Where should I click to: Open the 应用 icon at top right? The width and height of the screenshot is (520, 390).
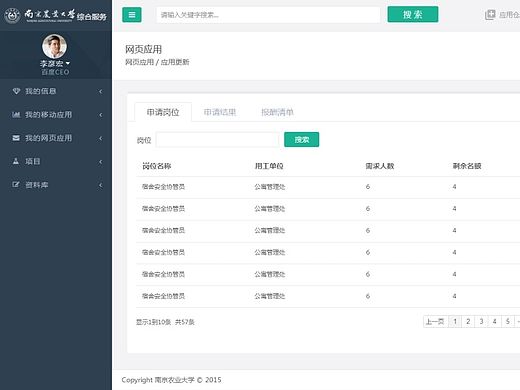[x=490, y=15]
